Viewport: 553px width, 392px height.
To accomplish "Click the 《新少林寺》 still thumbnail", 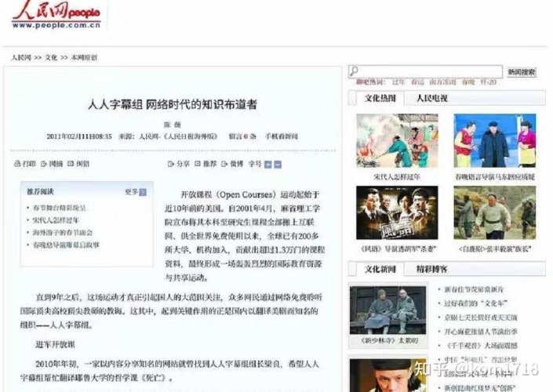I will 388,310.
